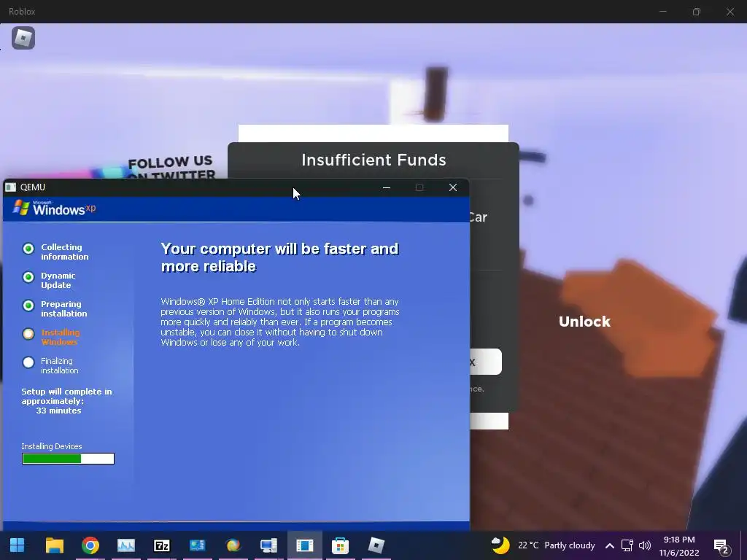
Task: Click the Installing Windows step indicator
Action: [x=28, y=334]
